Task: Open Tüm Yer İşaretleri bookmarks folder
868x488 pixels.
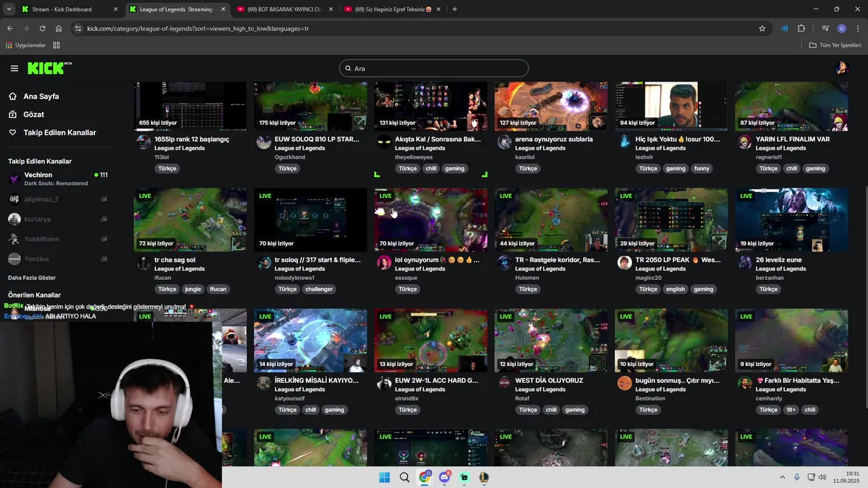Action: pos(835,45)
